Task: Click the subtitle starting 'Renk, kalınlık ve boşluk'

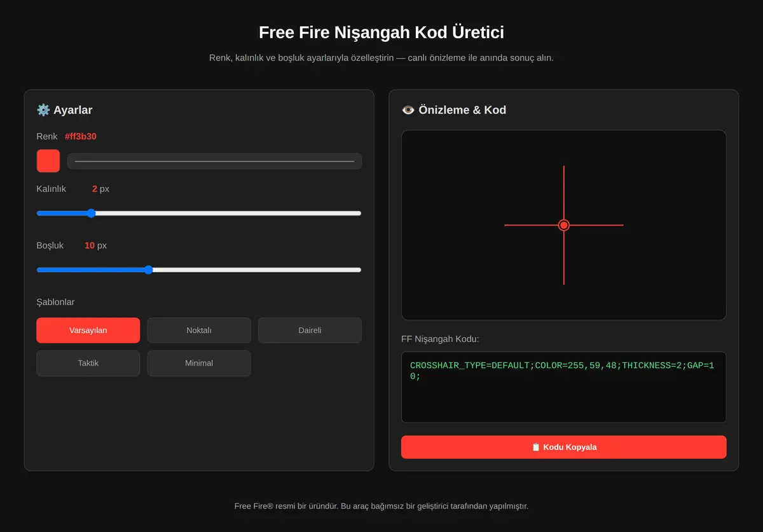Action: (x=381, y=58)
